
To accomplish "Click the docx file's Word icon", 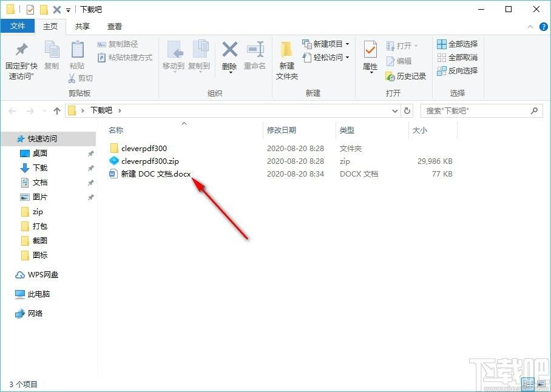I will pyautogui.click(x=113, y=174).
